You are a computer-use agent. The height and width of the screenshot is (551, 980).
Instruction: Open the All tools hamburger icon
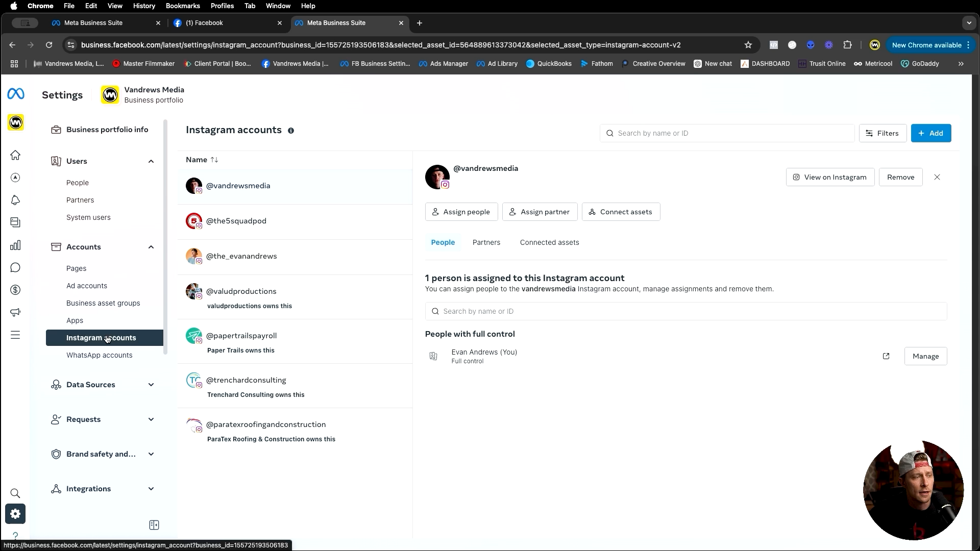pyautogui.click(x=15, y=335)
